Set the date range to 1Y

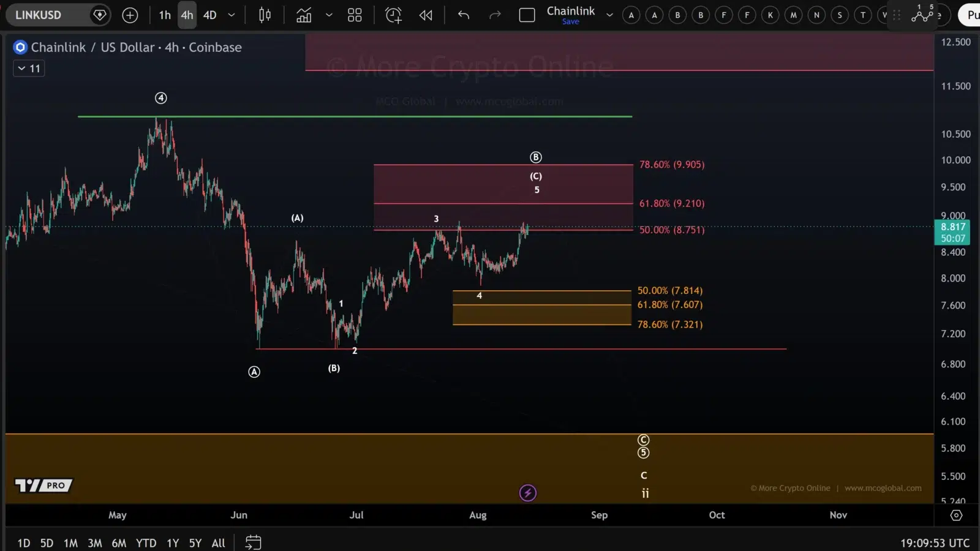click(x=173, y=543)
